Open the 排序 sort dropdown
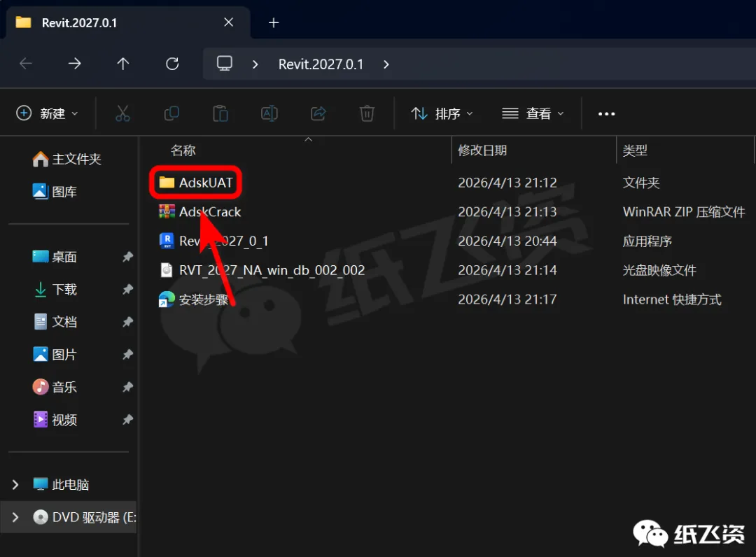 (442, 113)
